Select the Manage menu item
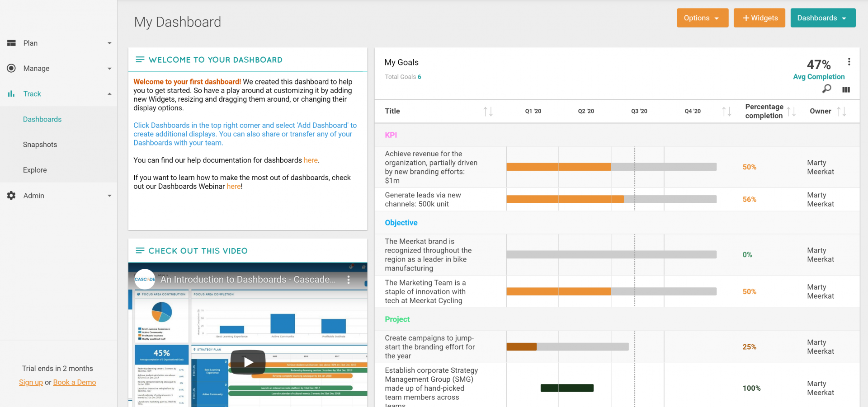868x407 pixels. (37, 68)
